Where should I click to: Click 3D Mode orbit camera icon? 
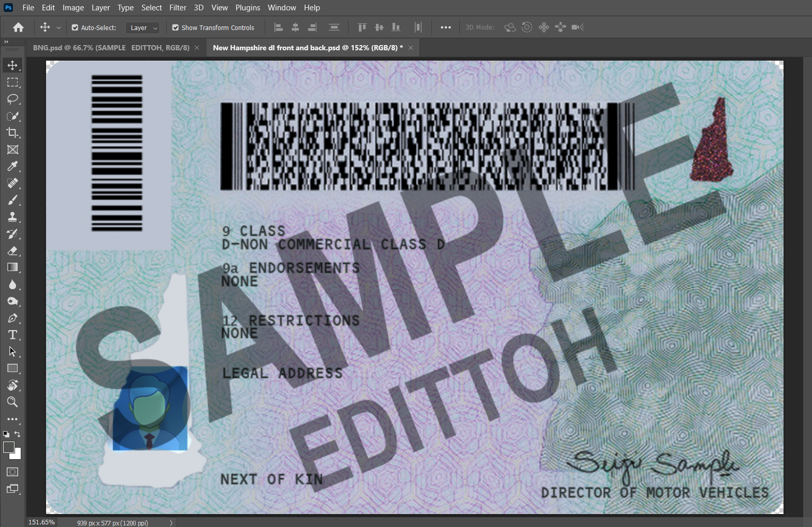click(510, 27)
